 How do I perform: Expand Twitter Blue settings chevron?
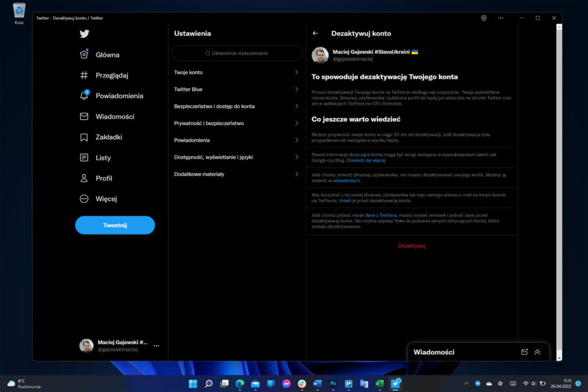(296, 89)
